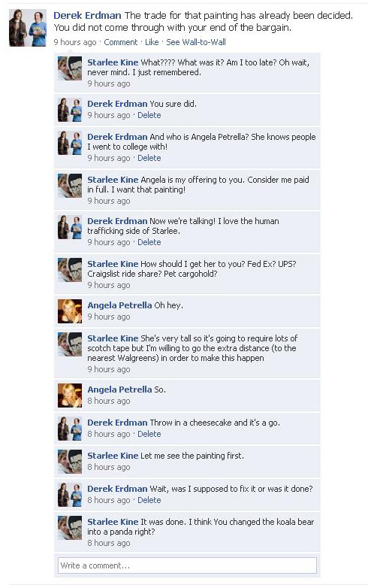Delete the 'was I supposed to fix it' comment

click(x=149, y=500)
